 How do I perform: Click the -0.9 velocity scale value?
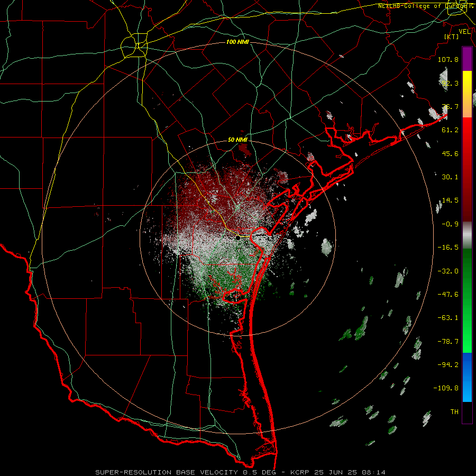(450, 224)
